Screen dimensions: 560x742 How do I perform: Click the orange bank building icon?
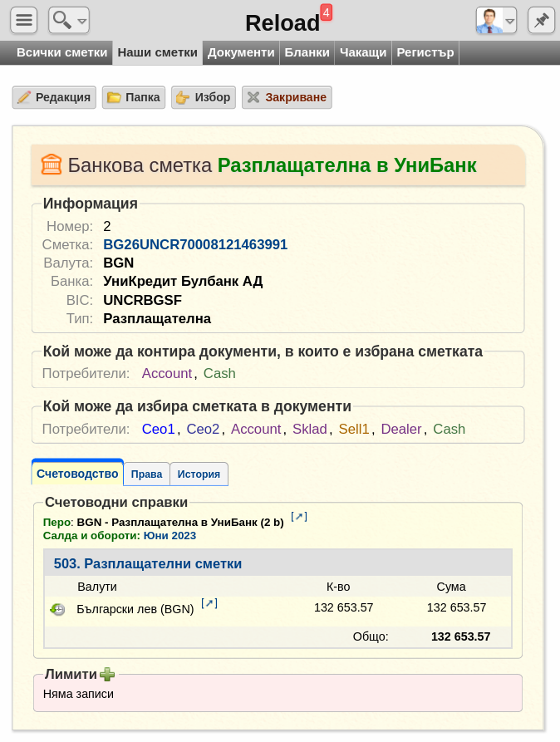(52, 165)
